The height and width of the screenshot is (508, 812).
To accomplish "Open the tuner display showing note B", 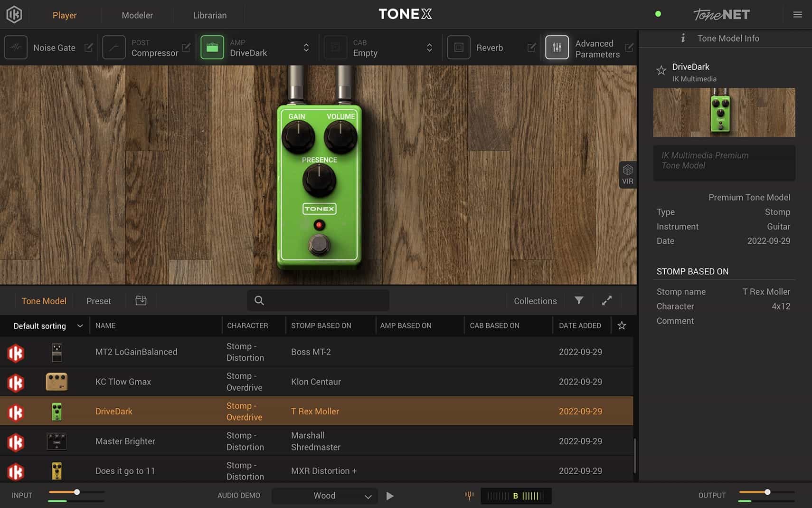I will click(x=516, y=496).
